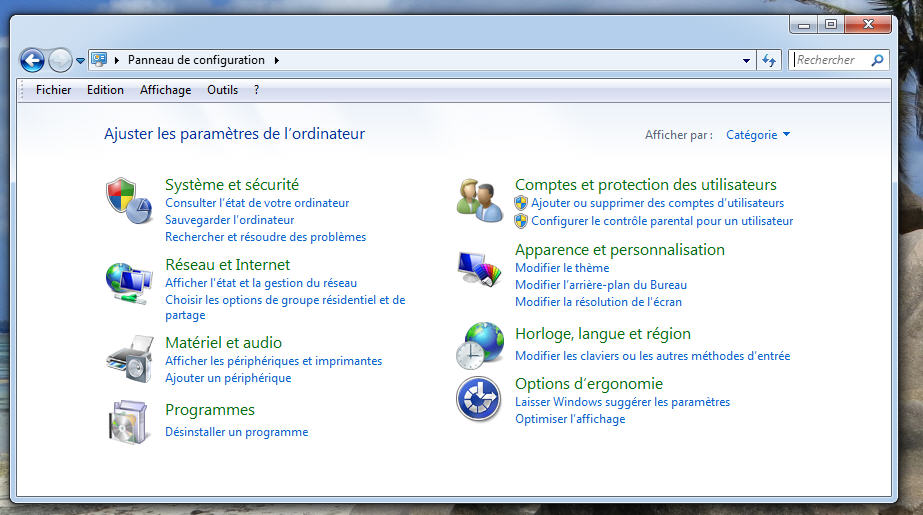Click the Options d'ergonomie blue icon
The image size is (923, 515).
(479, 398)
